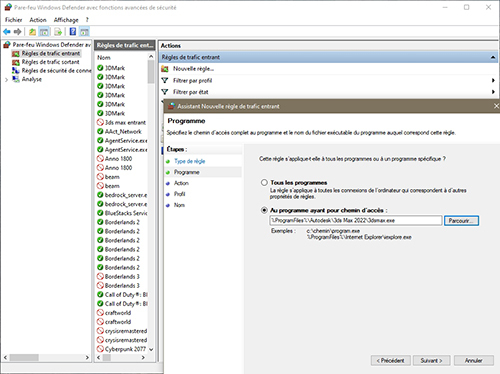The image size is (500, 374).
Task: Collapse the Règles de trafic entrant actions section
Action: [493, 57]
